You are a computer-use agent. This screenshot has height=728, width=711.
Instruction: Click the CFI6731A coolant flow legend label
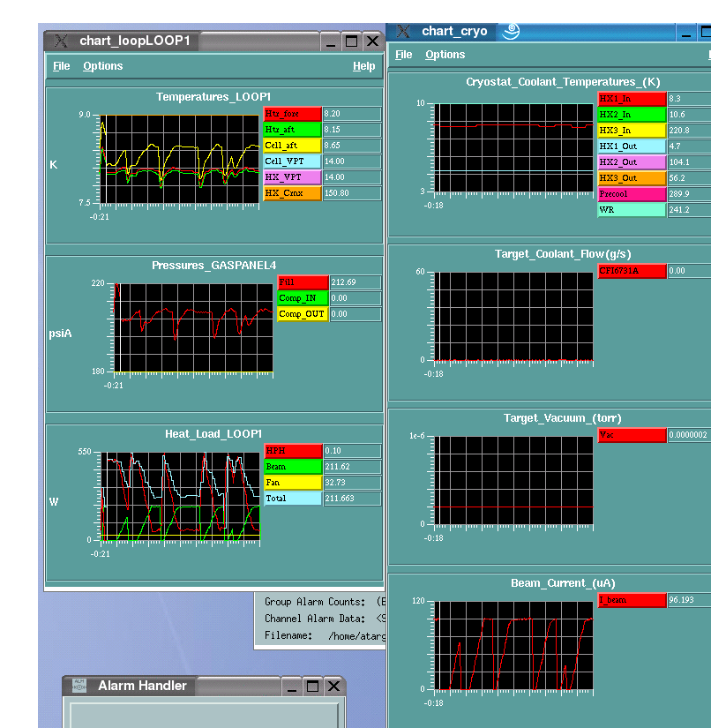(x=632, y=271)
